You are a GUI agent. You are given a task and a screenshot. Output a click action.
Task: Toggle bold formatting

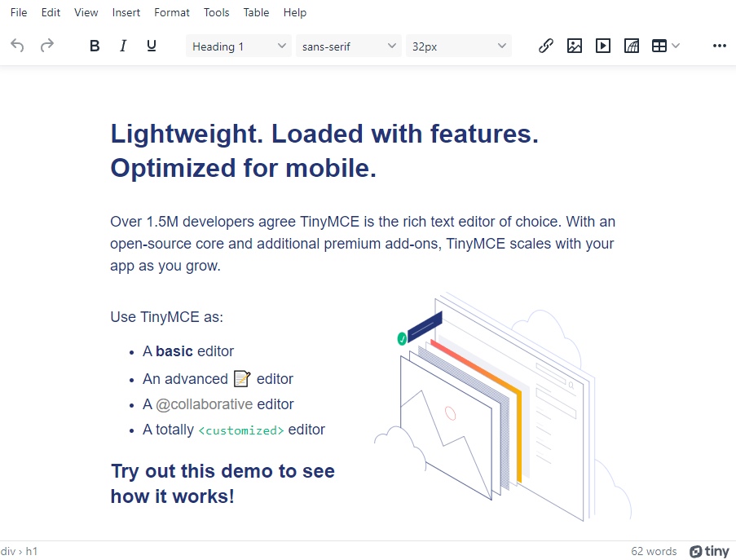95,46
